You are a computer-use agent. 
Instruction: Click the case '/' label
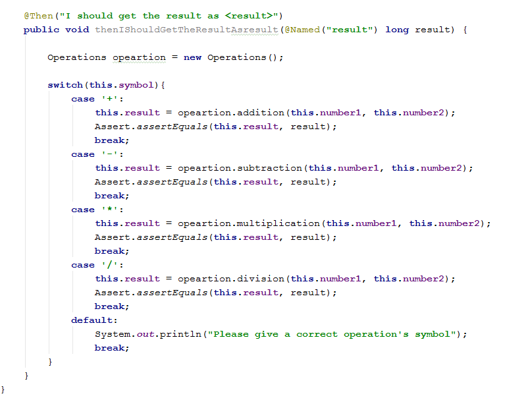[97, 265]
